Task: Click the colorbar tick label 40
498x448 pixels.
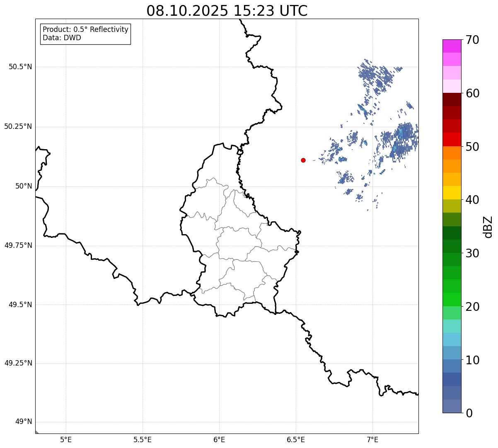Action: click(x=472, y=200)
